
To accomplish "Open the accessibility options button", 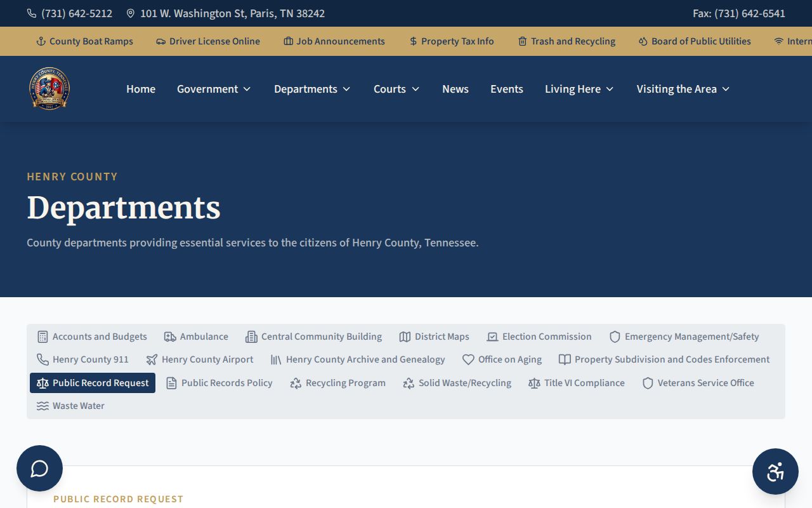I will (x=775, y=472).
